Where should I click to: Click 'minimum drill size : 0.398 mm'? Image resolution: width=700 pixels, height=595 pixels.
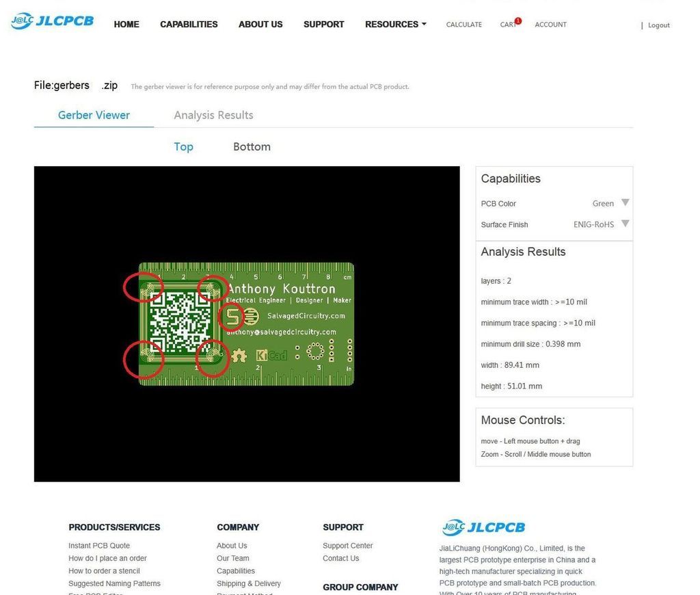530,344
